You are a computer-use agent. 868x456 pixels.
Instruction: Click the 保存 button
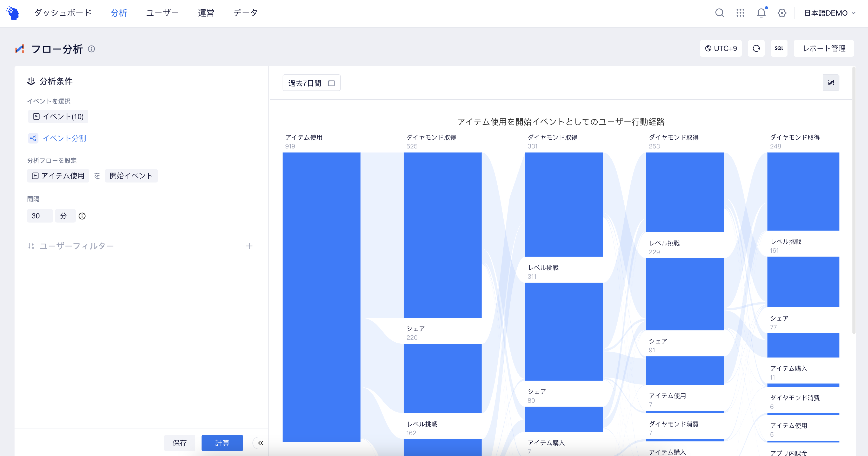coord(179,443)
